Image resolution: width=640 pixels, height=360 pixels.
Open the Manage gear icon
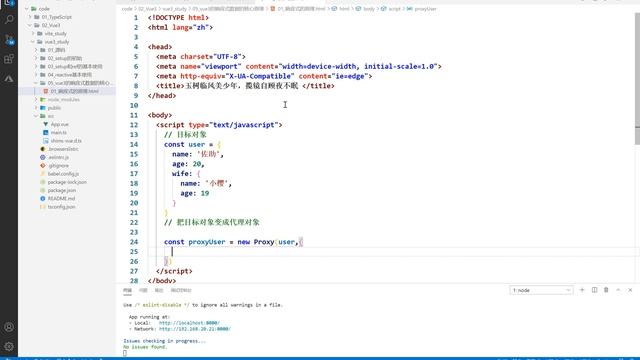(x=9, y=347)
